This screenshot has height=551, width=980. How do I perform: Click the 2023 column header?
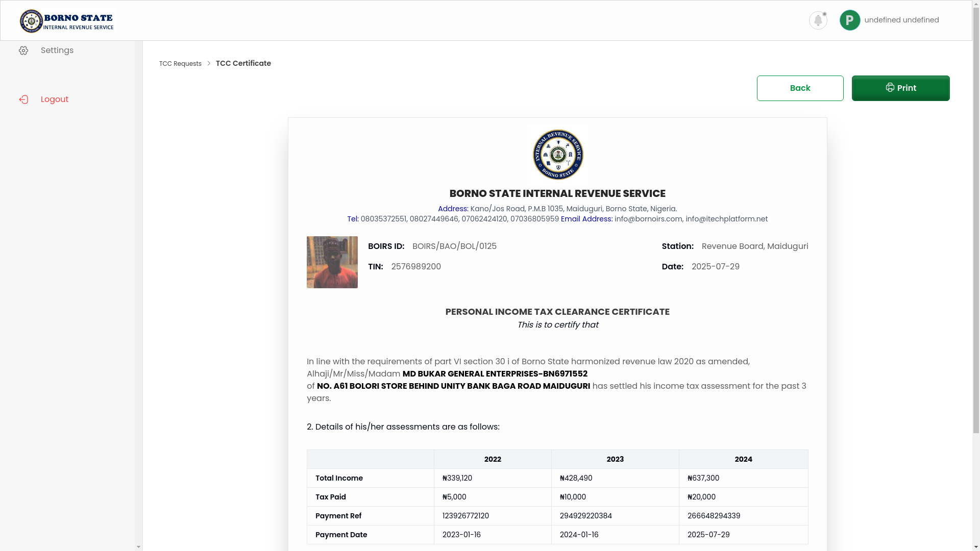point(615,459)
